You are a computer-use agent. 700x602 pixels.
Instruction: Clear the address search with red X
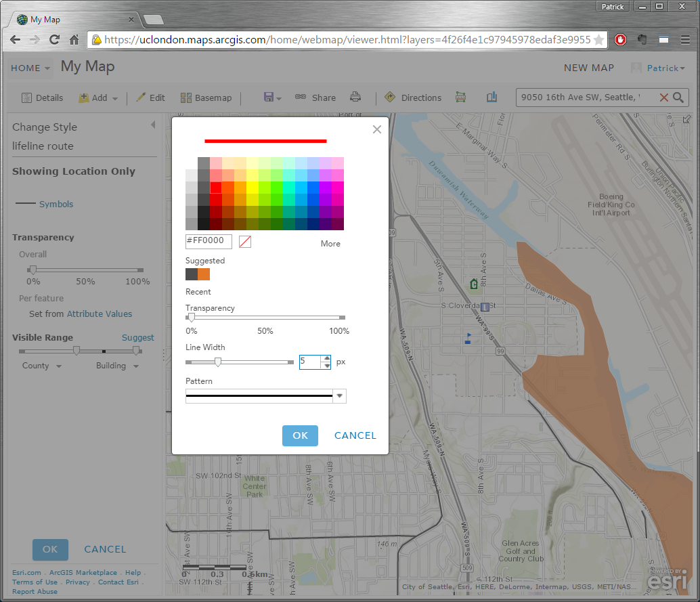pos(663,98)
